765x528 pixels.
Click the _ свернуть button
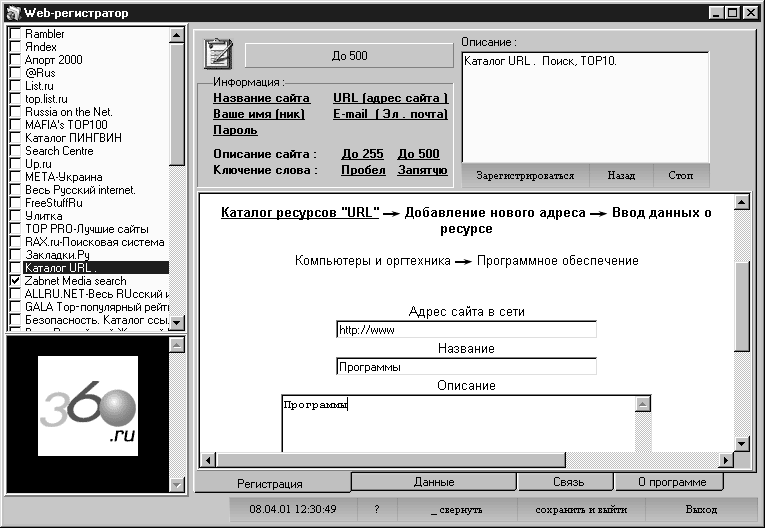[x=457, y=509]
